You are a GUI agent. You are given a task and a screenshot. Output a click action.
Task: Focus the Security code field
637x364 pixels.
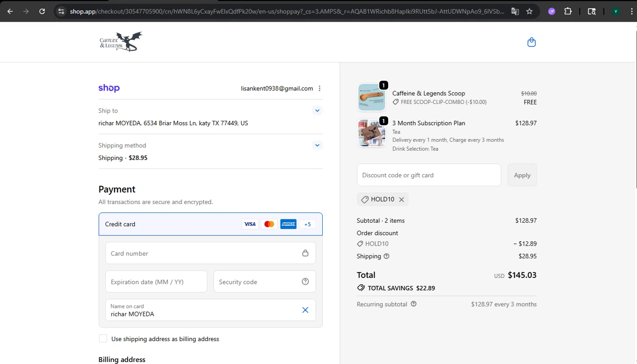click(265, 281)
